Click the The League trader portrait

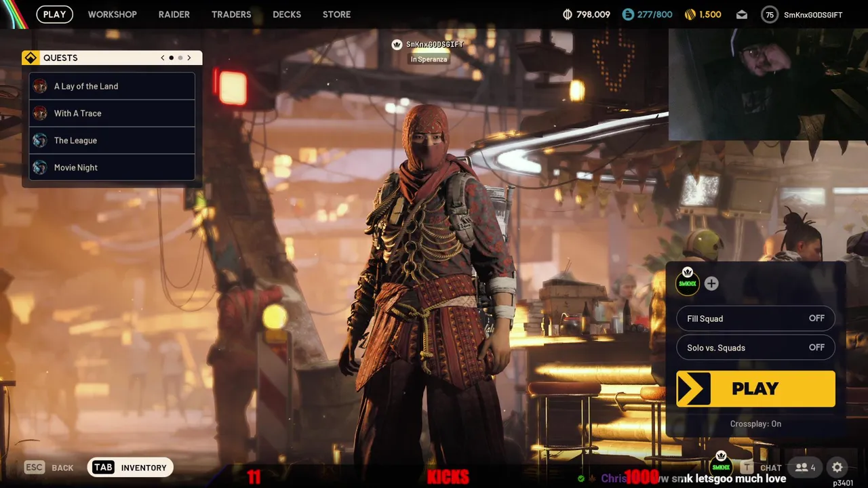coord(40,140)
